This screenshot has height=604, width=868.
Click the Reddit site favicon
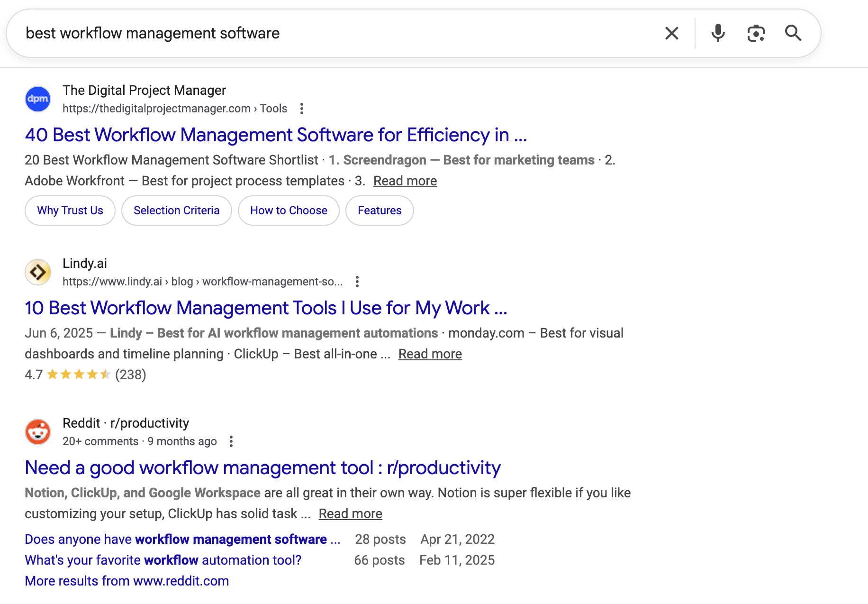coord(38,432)
